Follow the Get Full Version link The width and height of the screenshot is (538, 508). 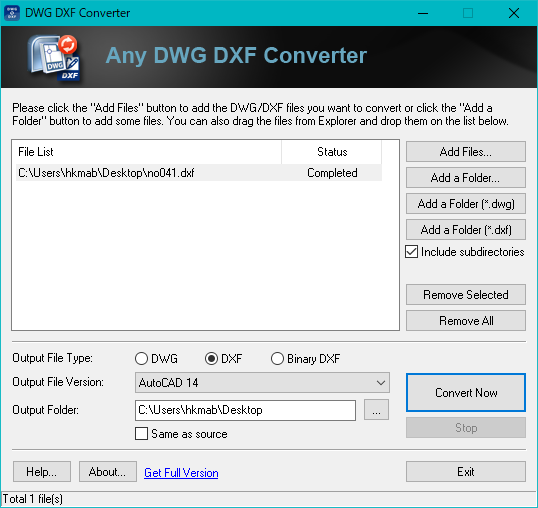[181, 473]
